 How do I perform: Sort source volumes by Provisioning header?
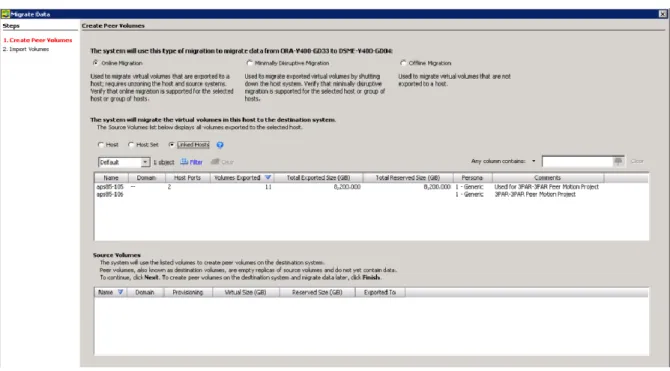point(188,292)
